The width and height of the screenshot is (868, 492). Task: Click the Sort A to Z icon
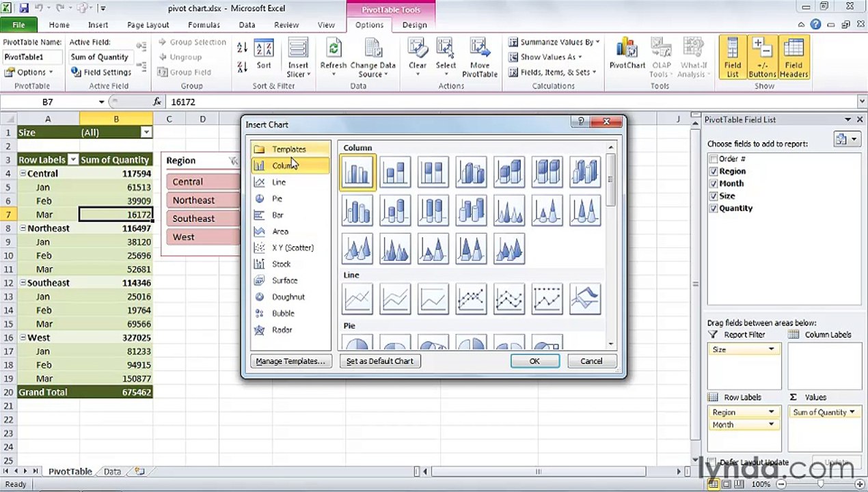point(242,48)
